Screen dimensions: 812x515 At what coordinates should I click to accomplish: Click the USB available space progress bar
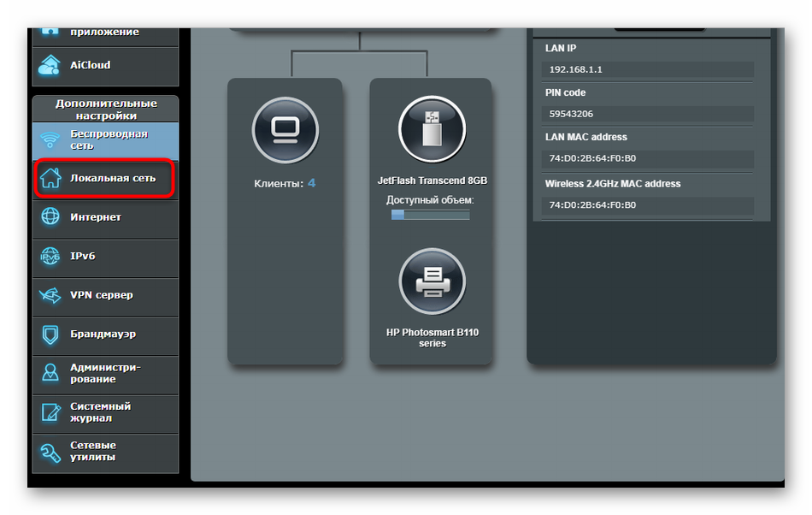tap(430, 215)
